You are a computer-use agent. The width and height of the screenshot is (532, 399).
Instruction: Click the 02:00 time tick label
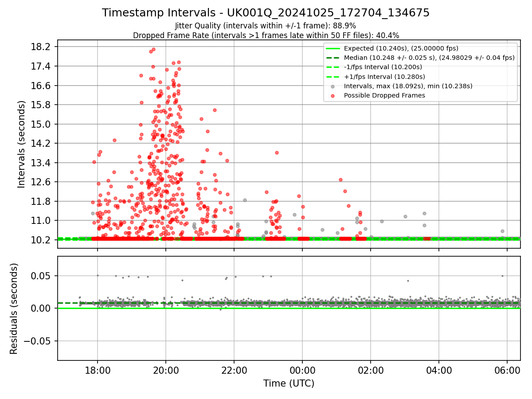371,370
